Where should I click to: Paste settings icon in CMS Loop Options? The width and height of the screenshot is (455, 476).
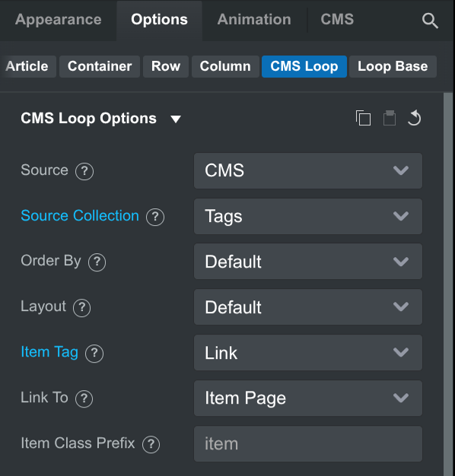389,118
